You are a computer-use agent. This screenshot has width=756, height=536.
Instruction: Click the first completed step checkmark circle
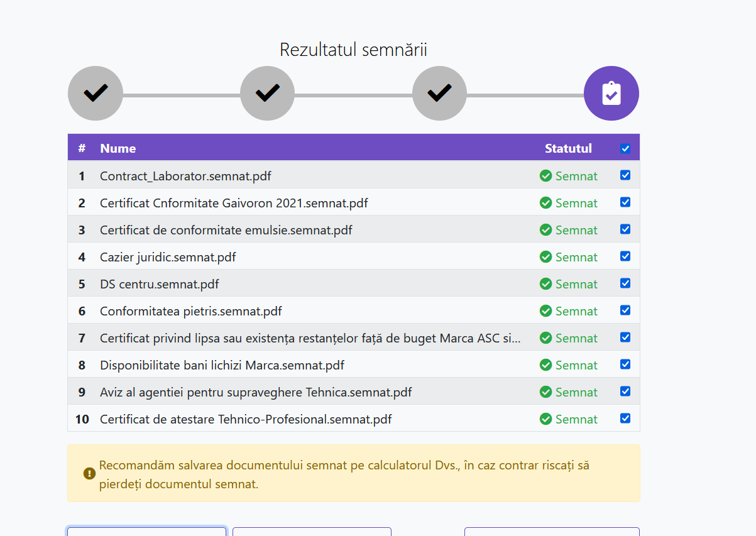[96, 94]
